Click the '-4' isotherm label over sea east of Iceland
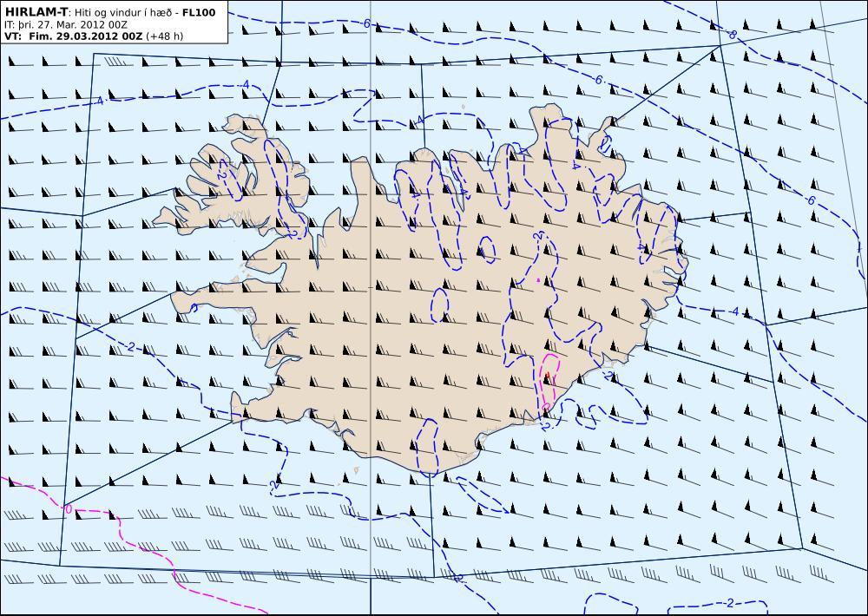 733,312
